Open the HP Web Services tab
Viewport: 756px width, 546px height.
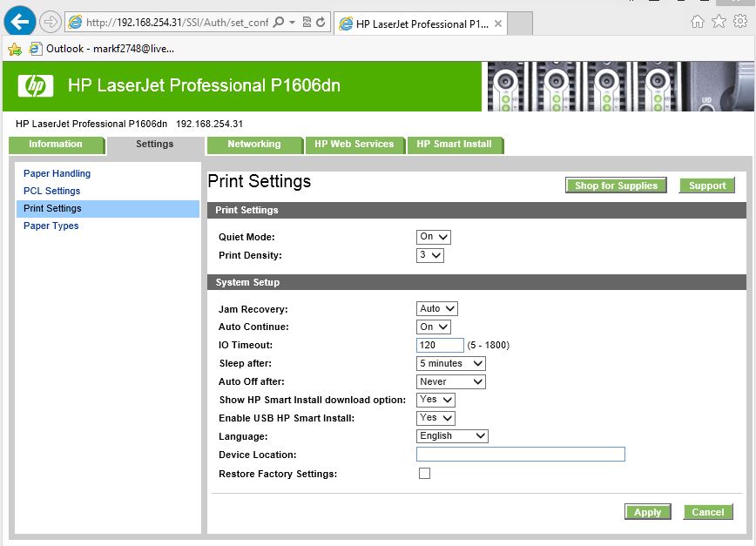point(355,145)
